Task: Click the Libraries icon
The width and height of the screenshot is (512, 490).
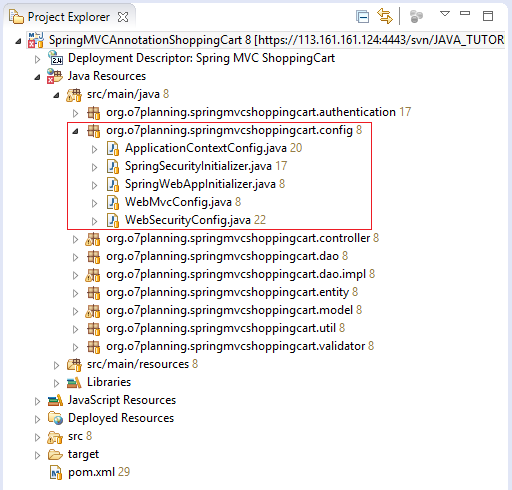Action: click(x=74, y=382)
